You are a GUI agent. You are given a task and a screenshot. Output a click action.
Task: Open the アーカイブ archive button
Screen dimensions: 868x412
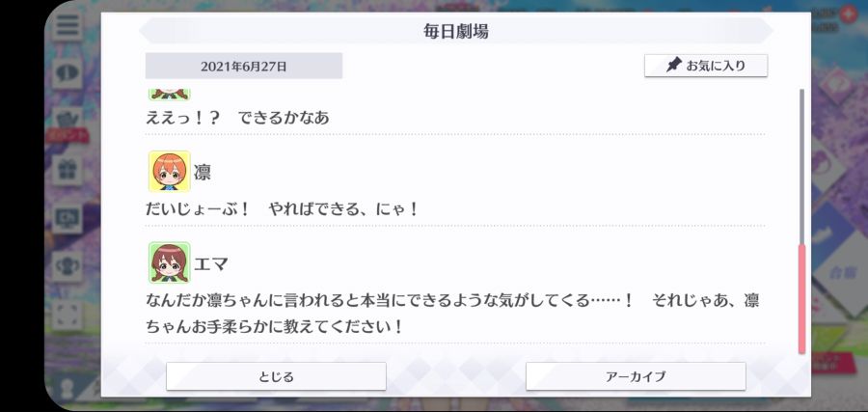(636, 376)
